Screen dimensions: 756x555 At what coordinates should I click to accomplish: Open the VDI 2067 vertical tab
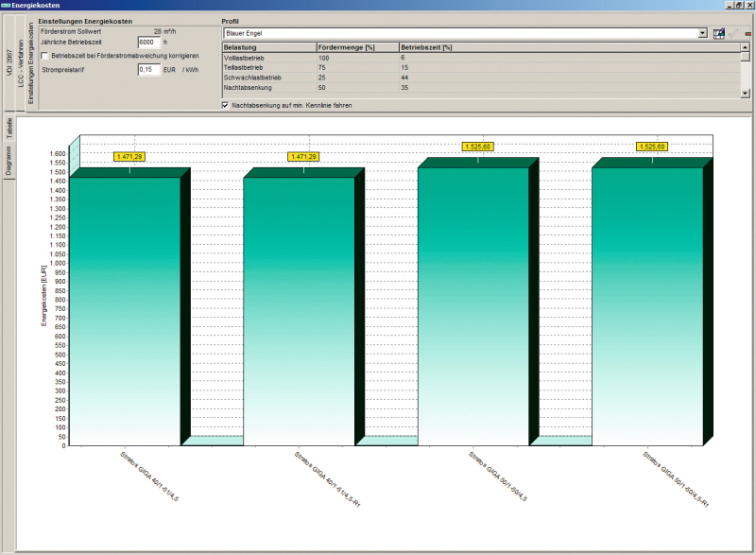click(9, 61)
